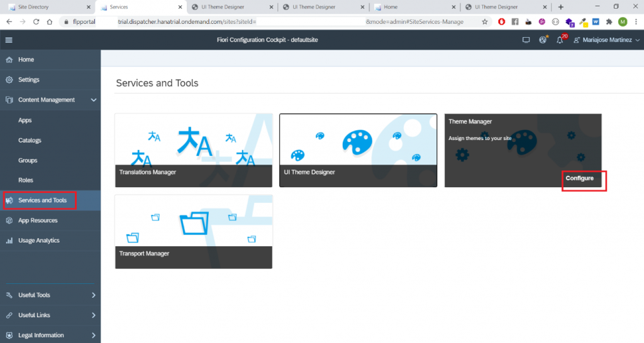Close the Home browser tab

453,7
